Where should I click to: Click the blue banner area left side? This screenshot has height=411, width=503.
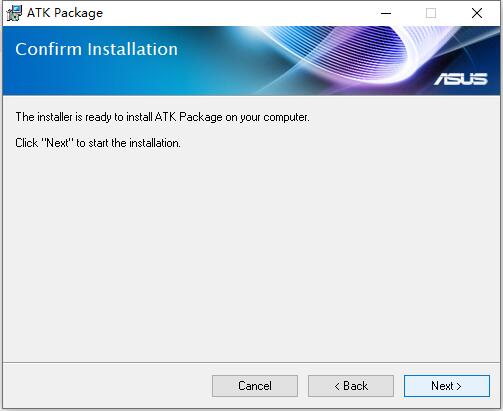coord(100,77)
